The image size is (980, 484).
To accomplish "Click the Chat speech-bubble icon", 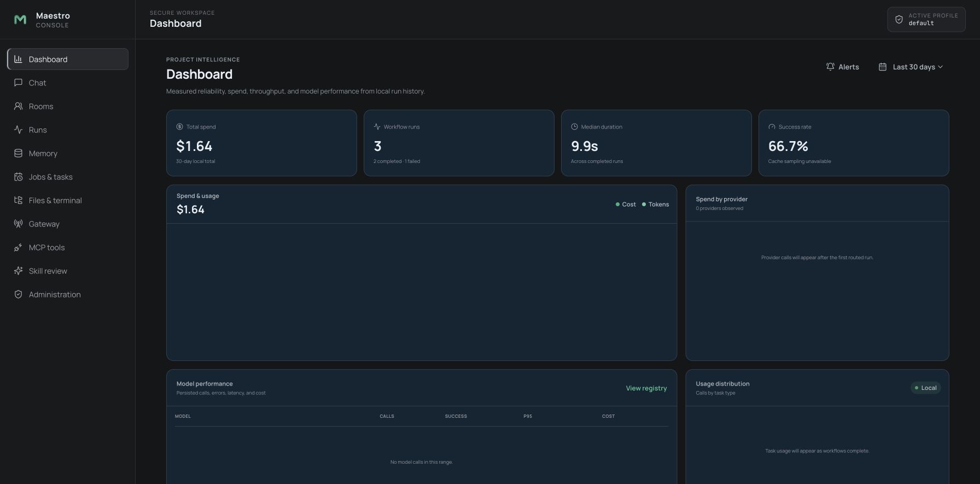I will [18, 83].
